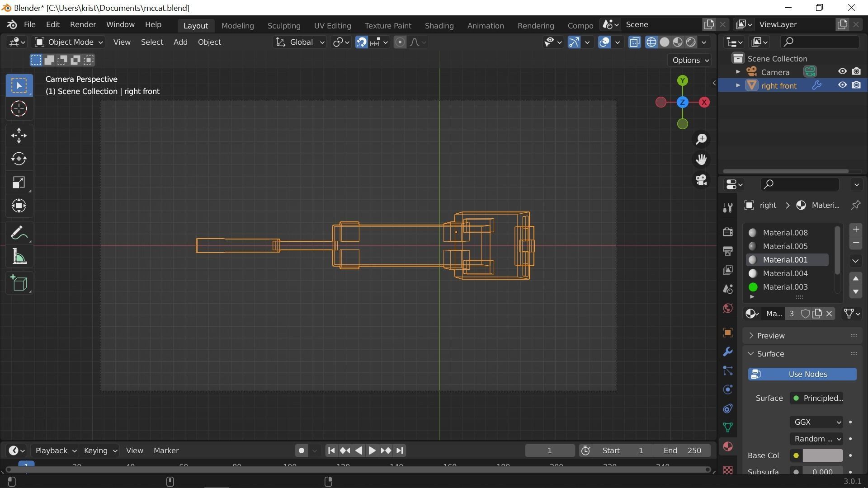Screen dimensions: 868x488
Task: Expand the Preview panel
Action: [771, 336]
